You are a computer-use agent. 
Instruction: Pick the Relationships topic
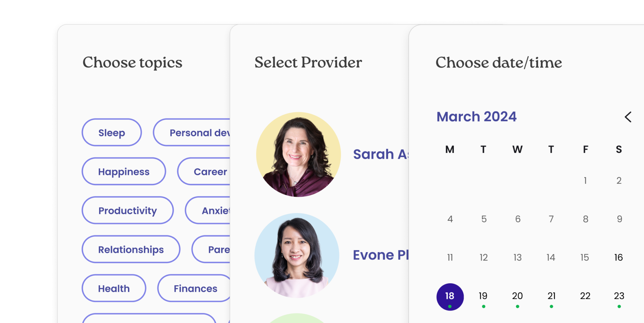131,249
